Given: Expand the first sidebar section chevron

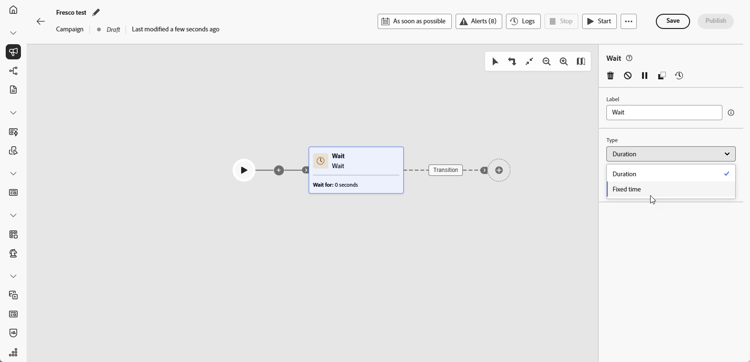Looking at the screenshot, I should pos(13,33).
